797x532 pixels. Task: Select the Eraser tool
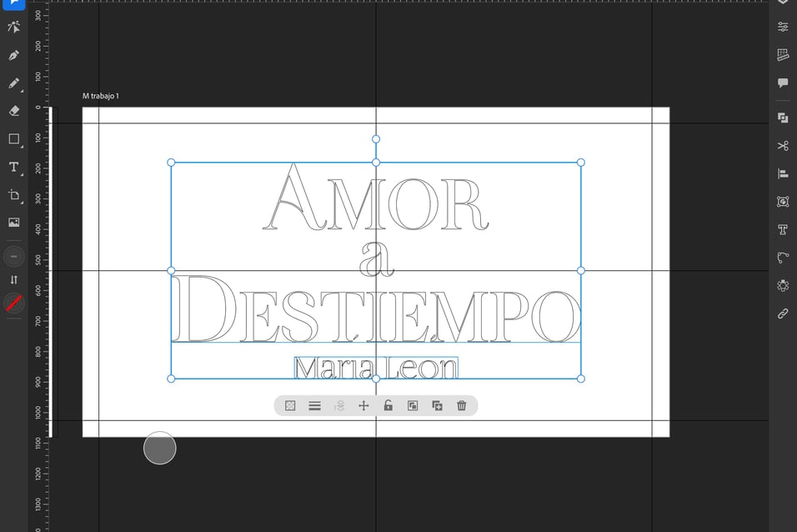click(13, 111)
